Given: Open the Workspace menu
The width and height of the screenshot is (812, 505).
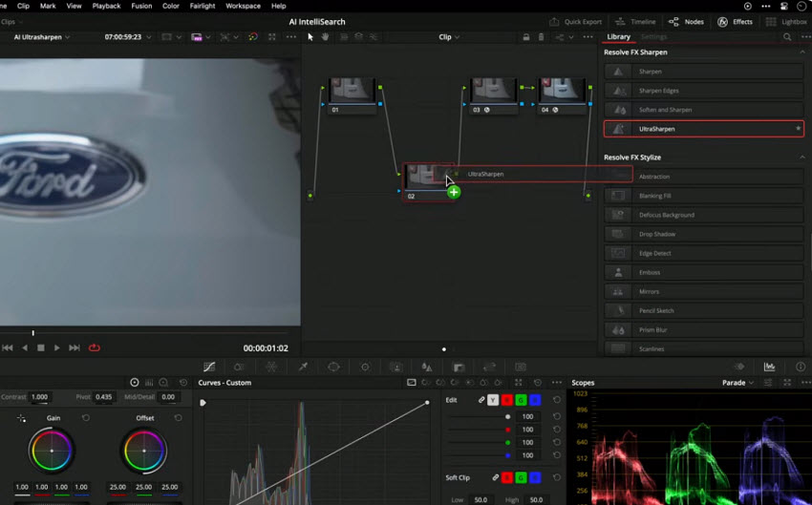Looking at the screenshot, I should 243,6.
